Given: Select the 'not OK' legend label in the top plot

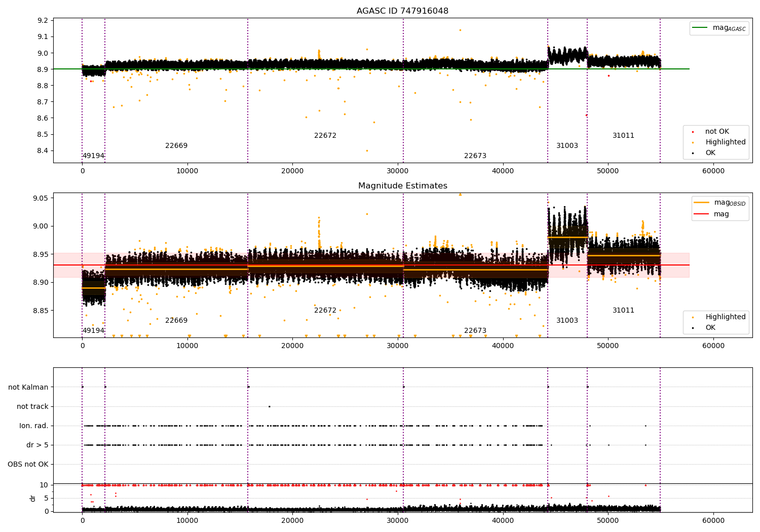Looking at the screenshot, I should click(x=717, y=132).
